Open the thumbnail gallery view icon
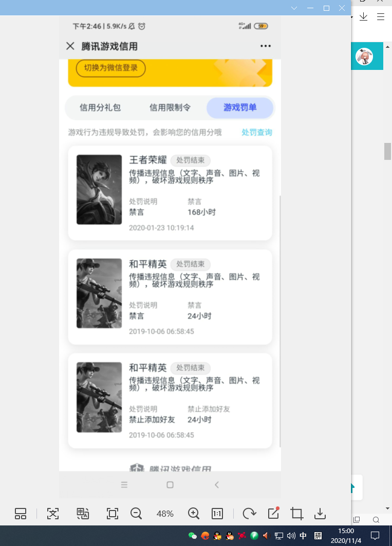 click(x=21, y=514)
